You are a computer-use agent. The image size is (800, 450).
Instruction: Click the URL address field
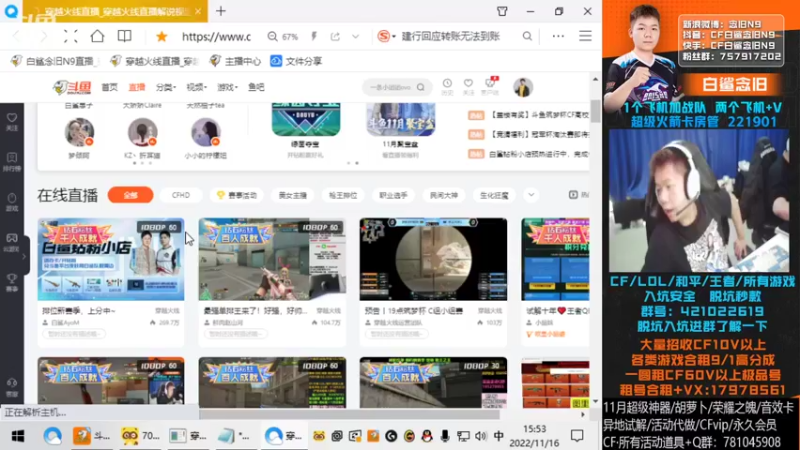[216, 36]
